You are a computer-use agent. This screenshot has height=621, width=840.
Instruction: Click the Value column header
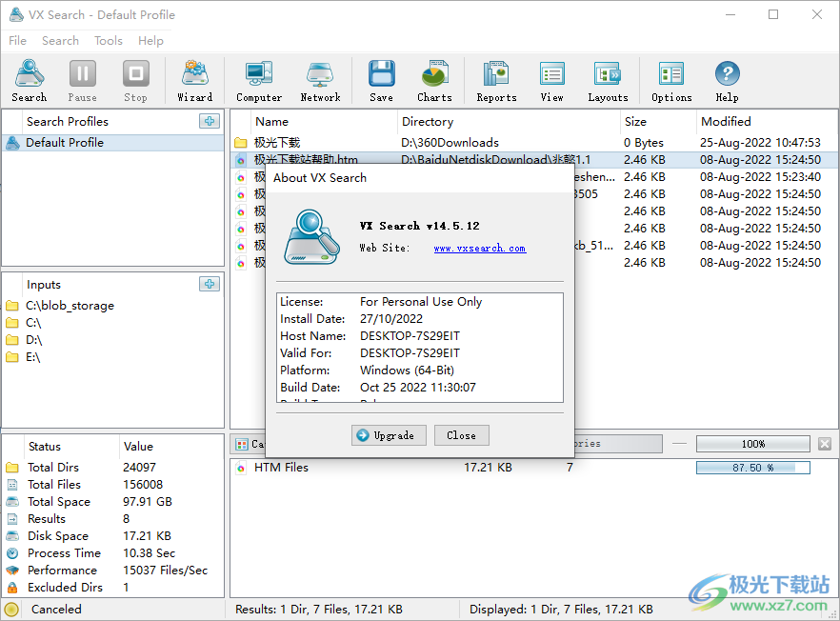[x=170, y=447]
